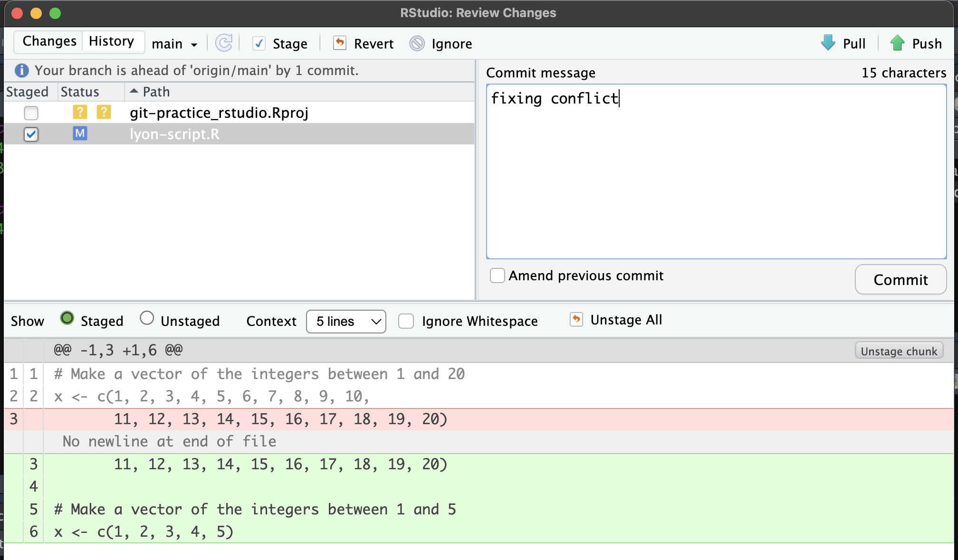Viewport: 958px width, 560px height.
Task: Click the Ignore icon in the toolbar
Action: point(417,43)
